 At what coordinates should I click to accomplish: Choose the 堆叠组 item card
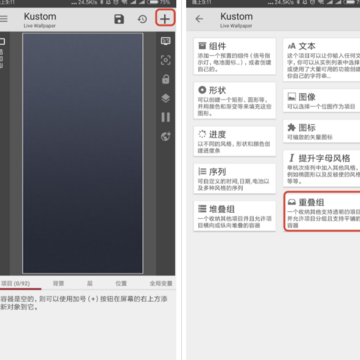(235, 216)
